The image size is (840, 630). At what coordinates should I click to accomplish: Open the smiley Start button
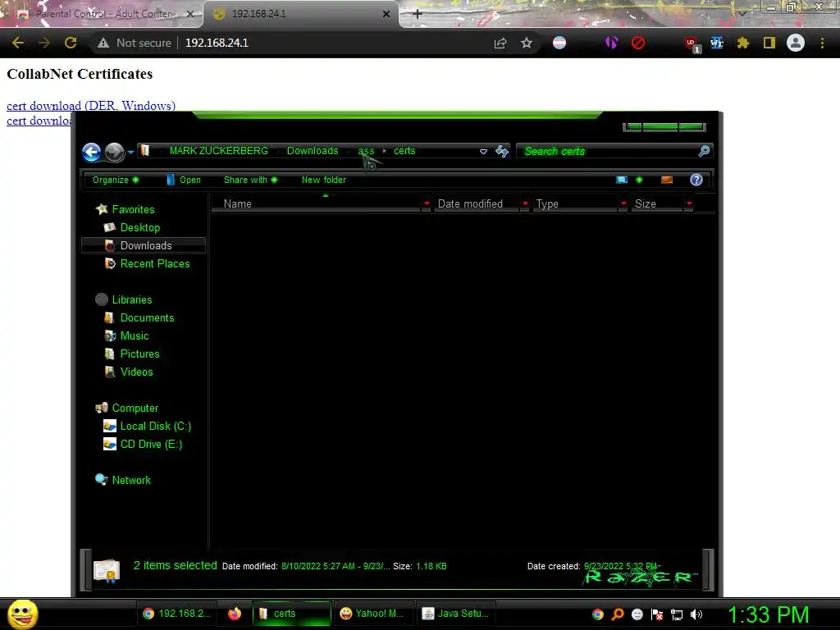pyautogui.click(x=22, y=614)
